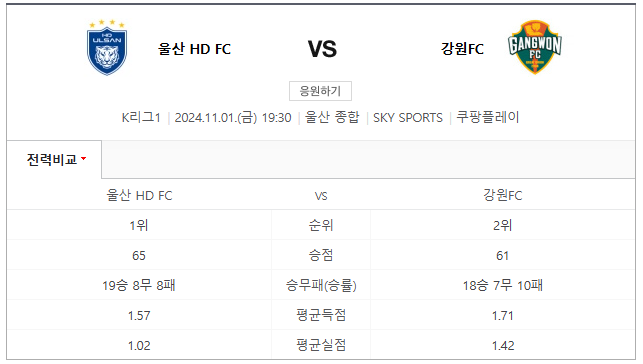Click the 강원FC column header in table

(503, 195)
